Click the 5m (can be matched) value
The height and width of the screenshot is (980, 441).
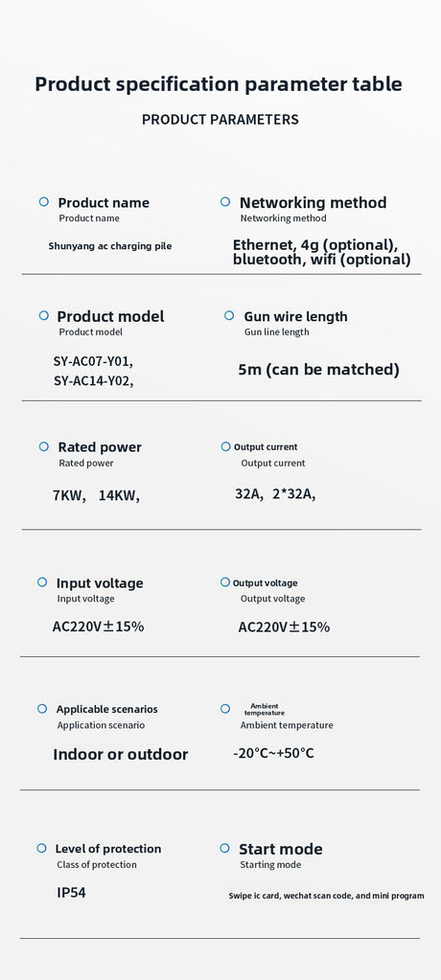(x=318, y=370)
